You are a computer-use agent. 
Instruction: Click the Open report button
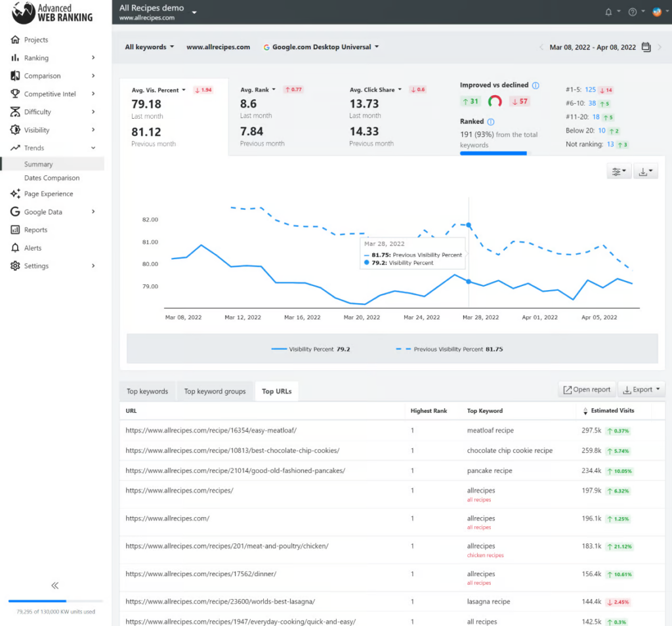click(x=586, y=389)
